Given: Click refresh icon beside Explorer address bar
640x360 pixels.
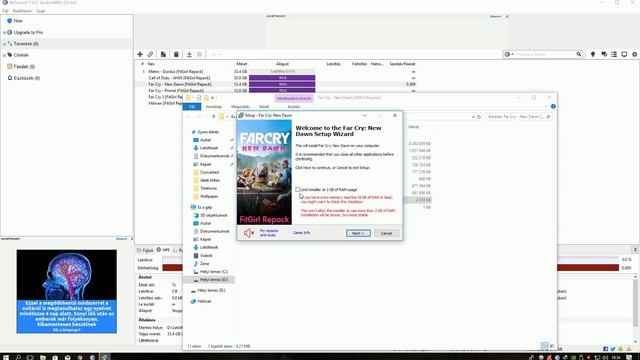Looking at the screenshot, I should 479,117.
